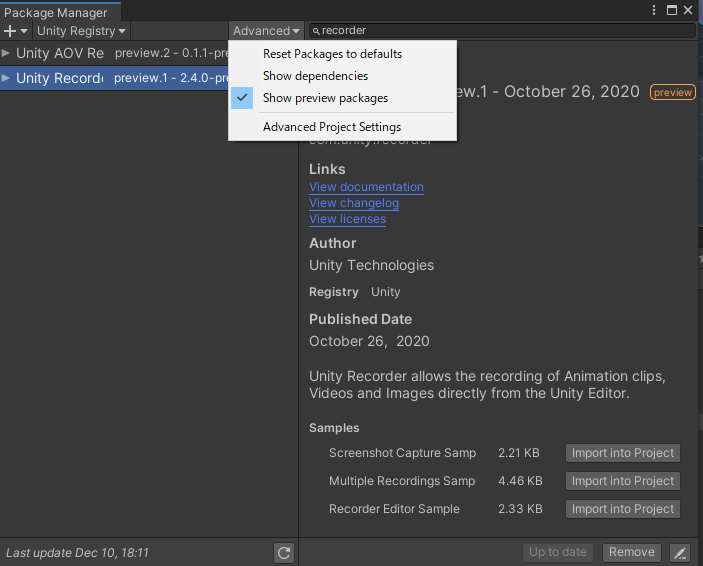Maximize the Package Manager window

[671, 10]
